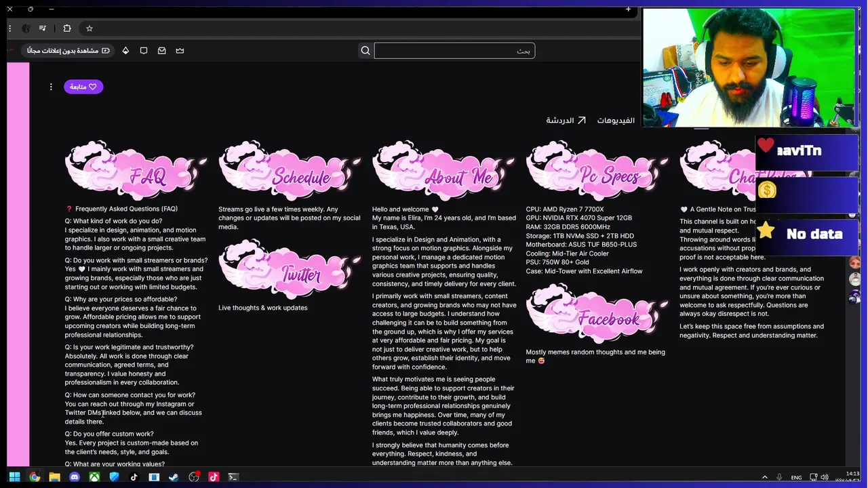Click the FAQ panel banner

[x=136, y=171]
